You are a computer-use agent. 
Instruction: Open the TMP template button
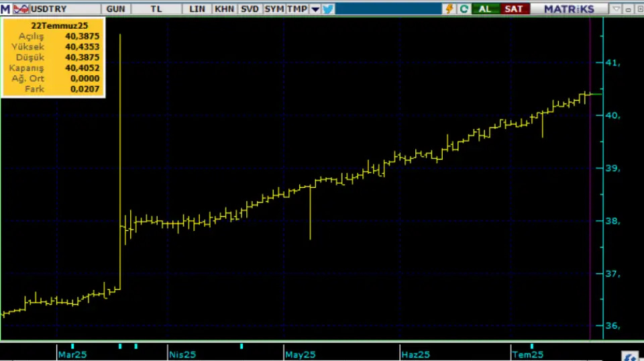[297, 9]
